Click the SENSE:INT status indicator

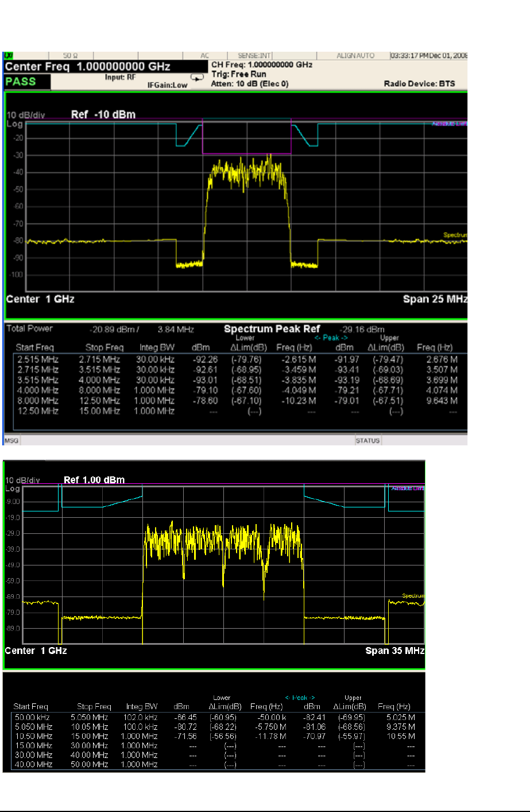pos(254,56)
